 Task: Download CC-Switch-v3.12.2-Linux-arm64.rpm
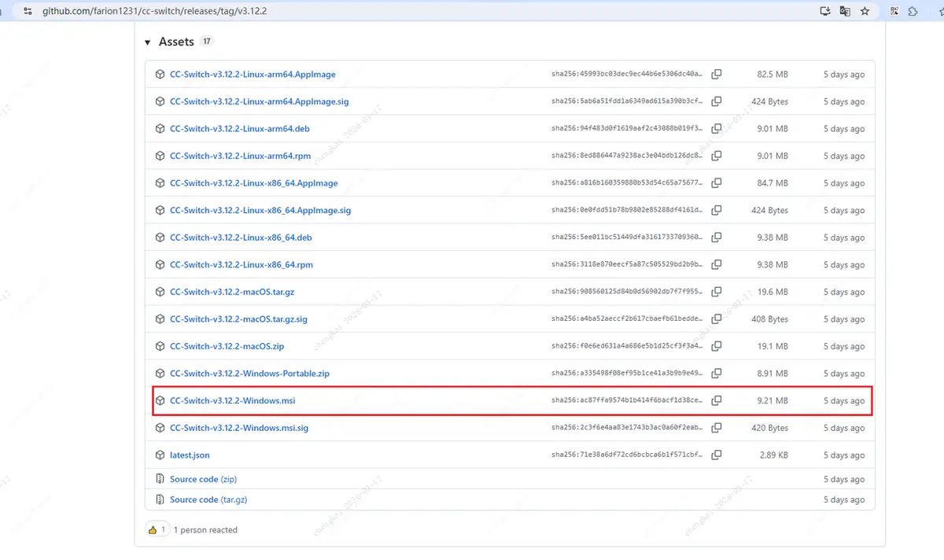coord(241,156)
